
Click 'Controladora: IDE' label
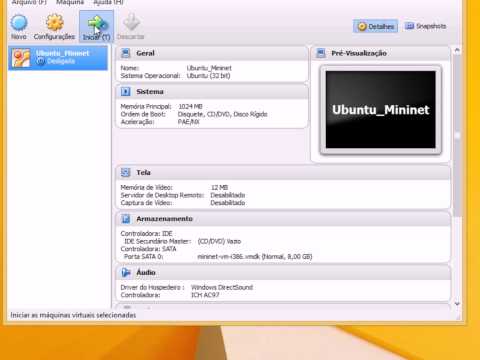[146, 233]
